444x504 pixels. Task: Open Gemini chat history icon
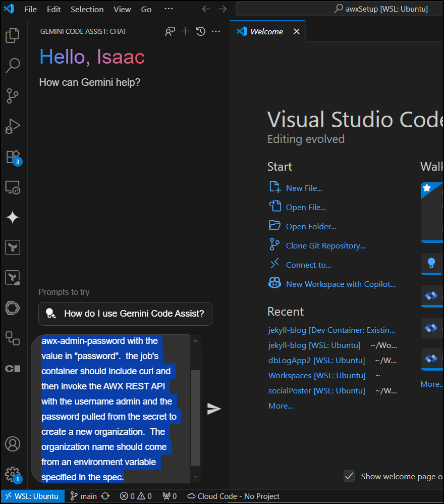(201, 31)
